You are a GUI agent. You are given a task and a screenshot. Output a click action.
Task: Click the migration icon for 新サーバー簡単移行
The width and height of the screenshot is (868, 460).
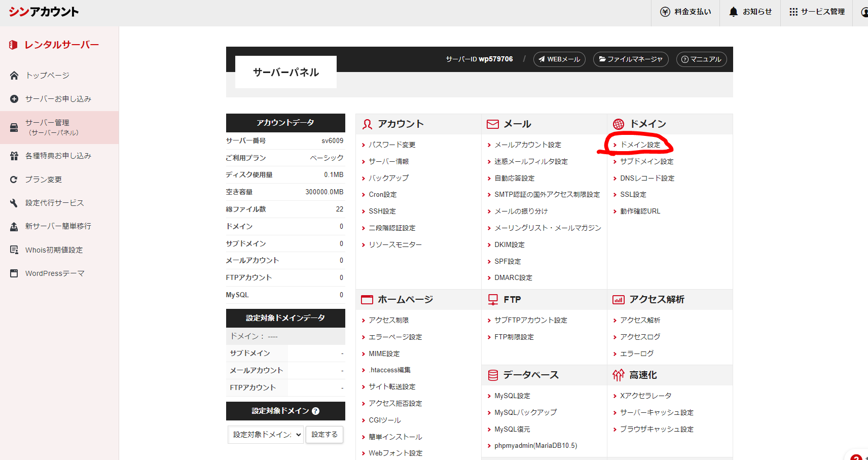coord(14,227)
